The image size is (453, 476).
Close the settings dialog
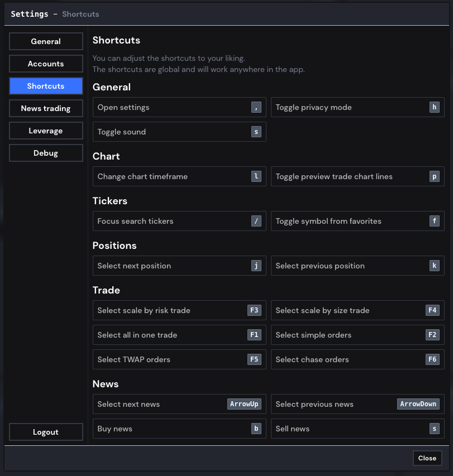tap(427, 458)
